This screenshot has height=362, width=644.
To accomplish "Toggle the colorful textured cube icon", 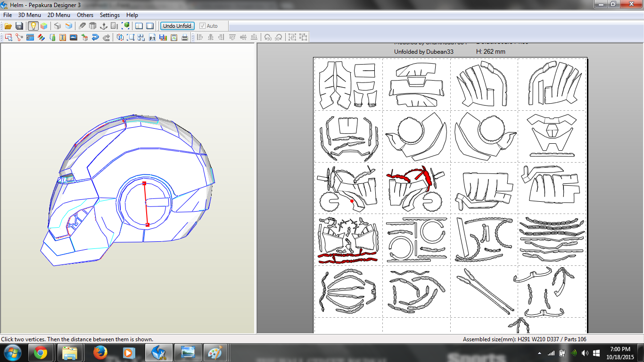I will click(x=44, y=26).
